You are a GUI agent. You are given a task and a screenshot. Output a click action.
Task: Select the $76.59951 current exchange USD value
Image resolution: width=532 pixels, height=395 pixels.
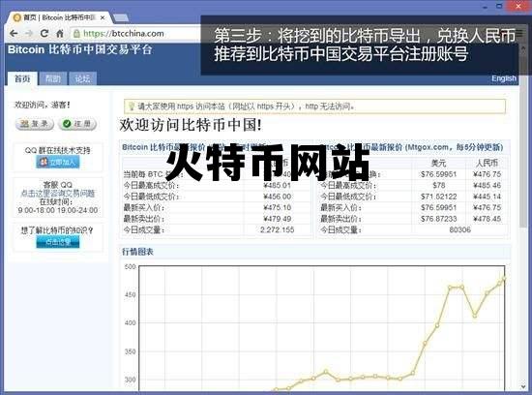click(x=439, y=174)
